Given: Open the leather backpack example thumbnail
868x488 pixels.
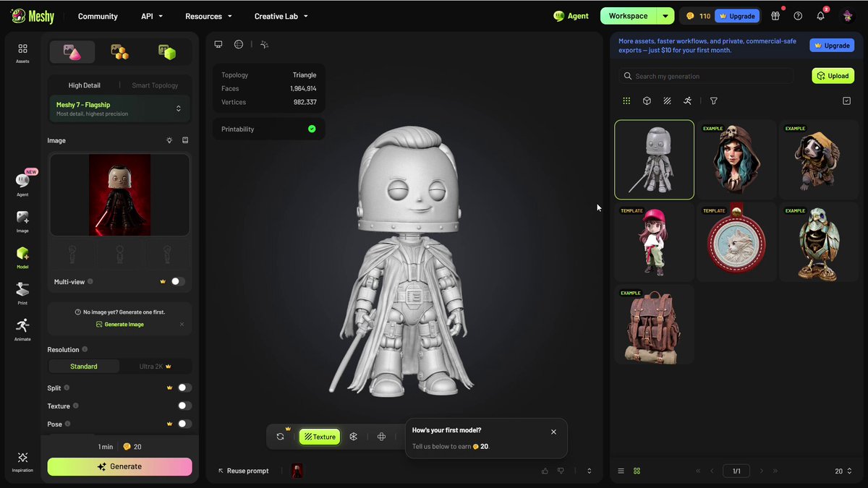Looking at the screenshot, I should point(654,325).
